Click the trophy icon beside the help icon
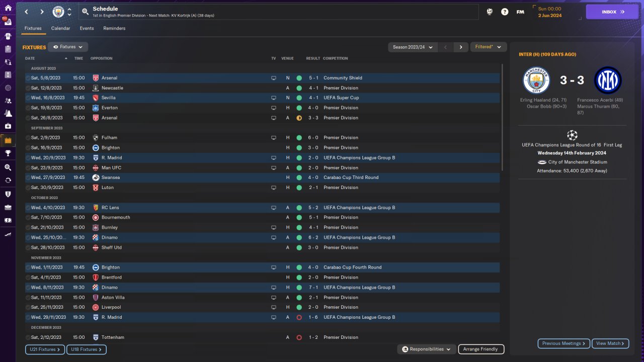 pos(490,12)
